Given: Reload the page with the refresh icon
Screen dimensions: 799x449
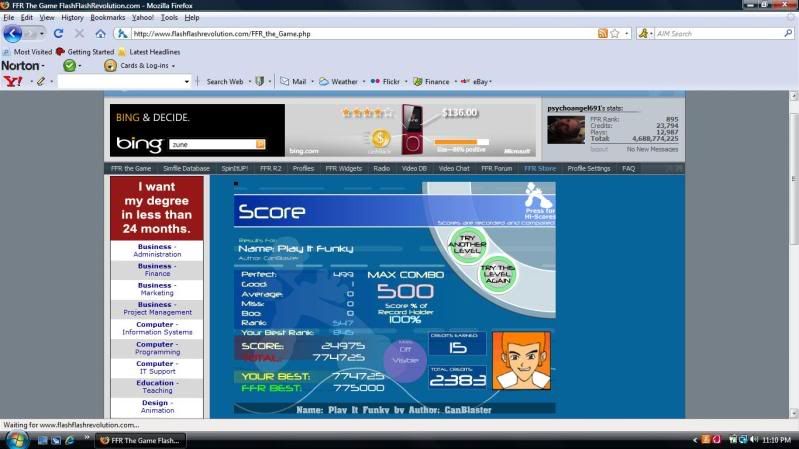Looking at the screenshot, I should tap(58, 33).
